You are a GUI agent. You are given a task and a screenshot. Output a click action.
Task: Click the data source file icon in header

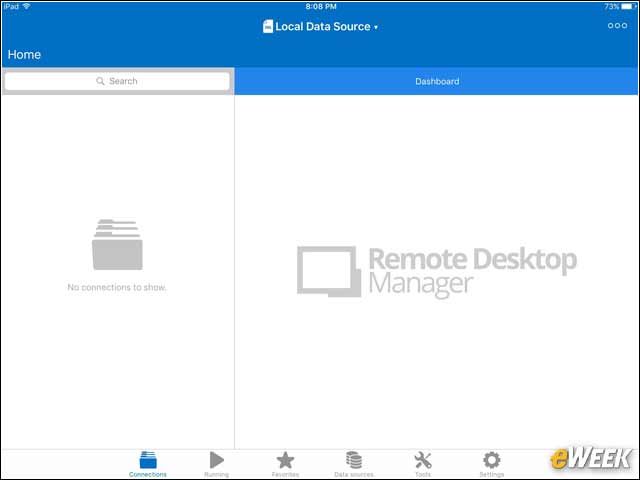click(x=268, y=27)
